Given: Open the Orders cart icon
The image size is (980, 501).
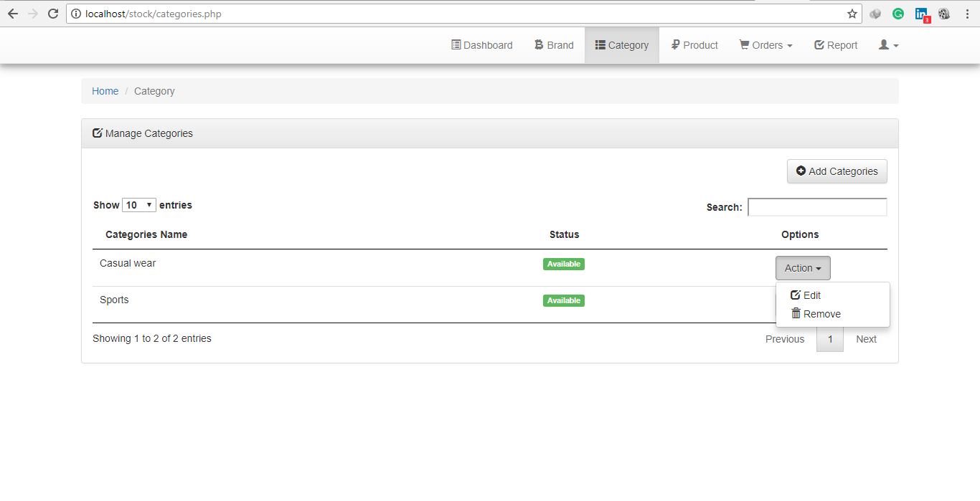Looking at the screenshot, I should click(743, 44).
